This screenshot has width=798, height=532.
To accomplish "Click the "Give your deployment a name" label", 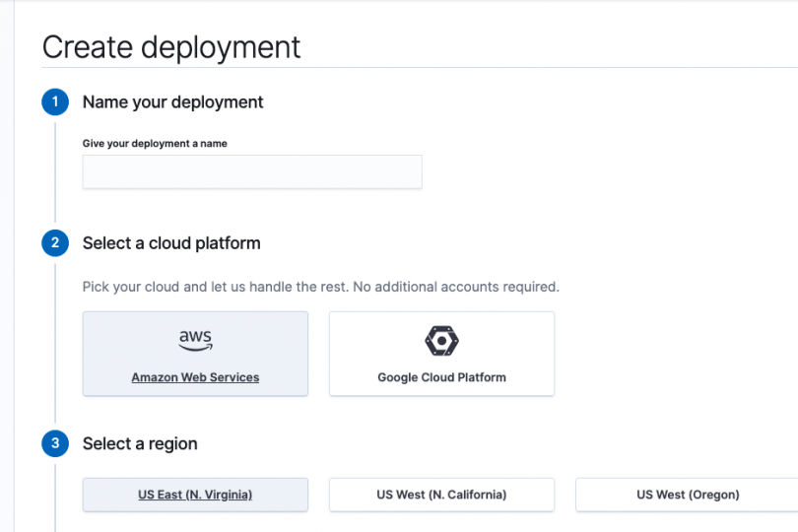I will (155, 144).
